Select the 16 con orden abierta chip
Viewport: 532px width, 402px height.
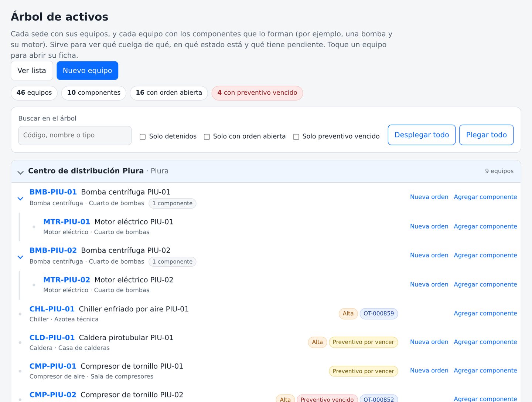169,93
